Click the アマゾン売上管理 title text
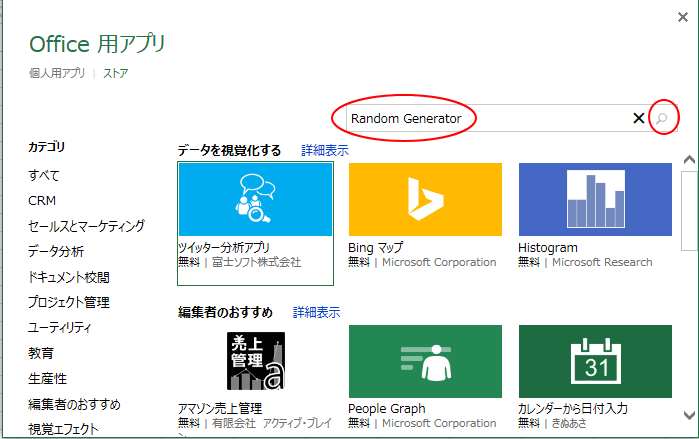 click(x=220, y=408)
